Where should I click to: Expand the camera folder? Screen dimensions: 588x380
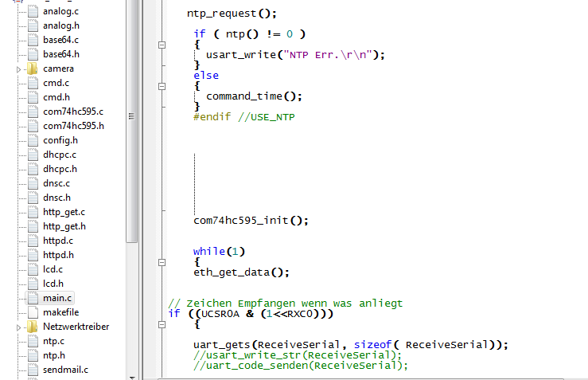18,69
